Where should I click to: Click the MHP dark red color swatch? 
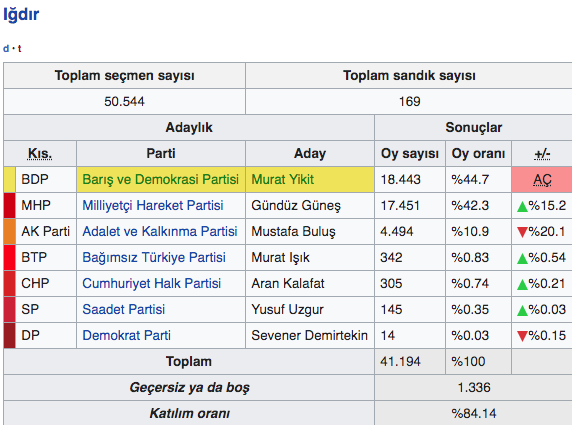(9, 205)
